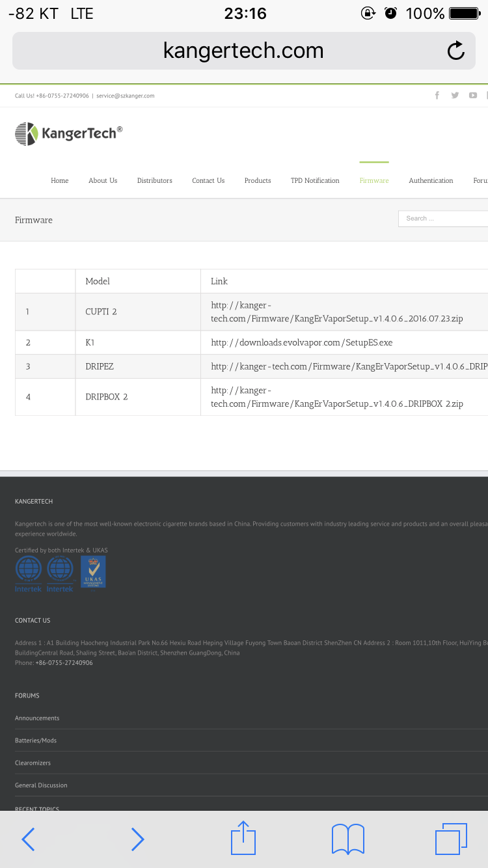The height and width of the screenshot is (868, 488).
Task: Open KangerTech YouTube icon in header
Action: pos(473,95)
